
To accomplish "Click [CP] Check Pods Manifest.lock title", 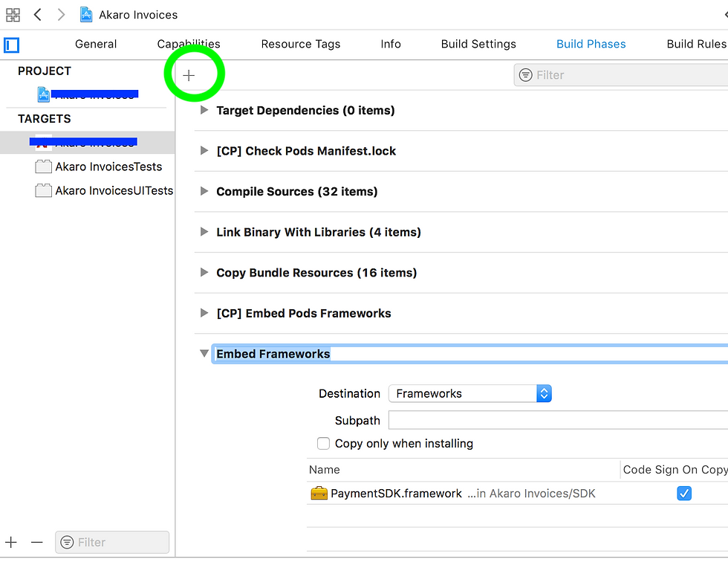I will [306, 151].
